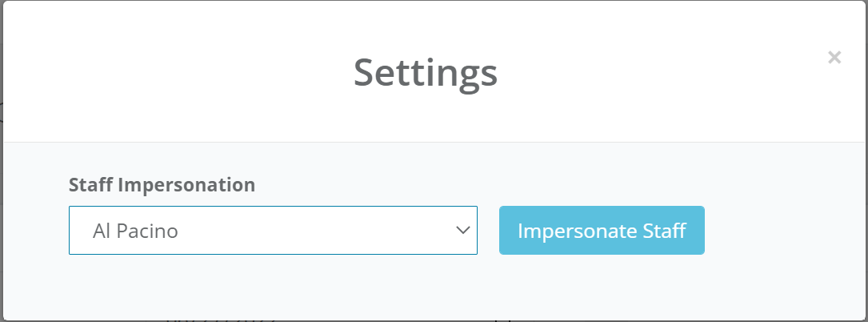The width and height of the screenshot is (868, 322).
Task: Click the white modal header area beside Settings
Action: (x=200, y=72)
